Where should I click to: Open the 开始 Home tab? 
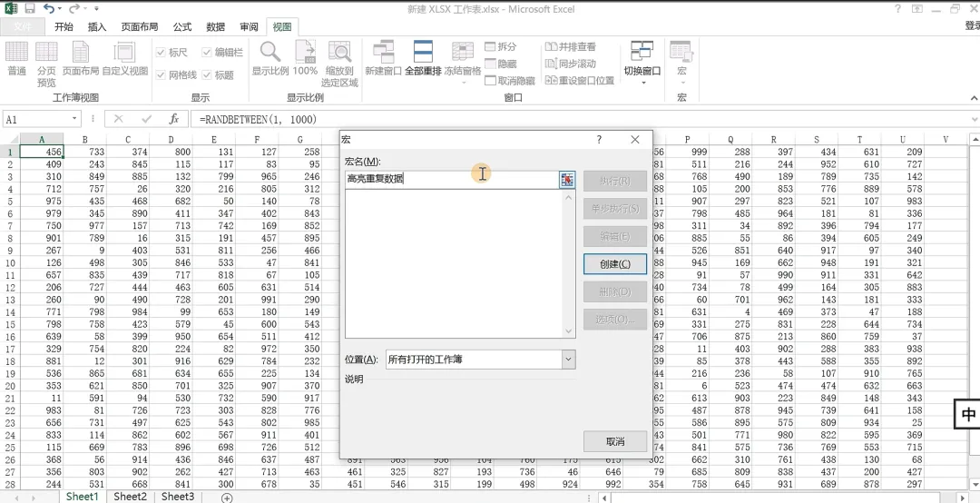(x=64, y=26)
